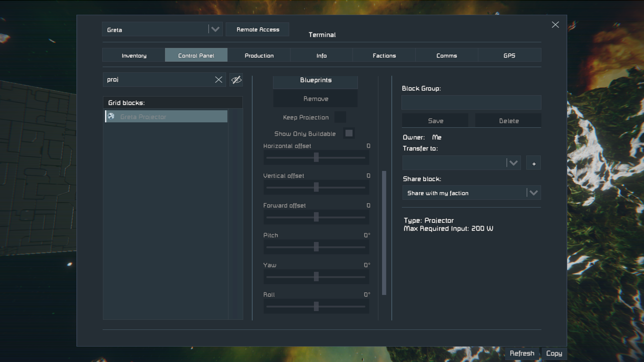
Task: Click the Yaw slider handle
Action: tap(316, 277)
